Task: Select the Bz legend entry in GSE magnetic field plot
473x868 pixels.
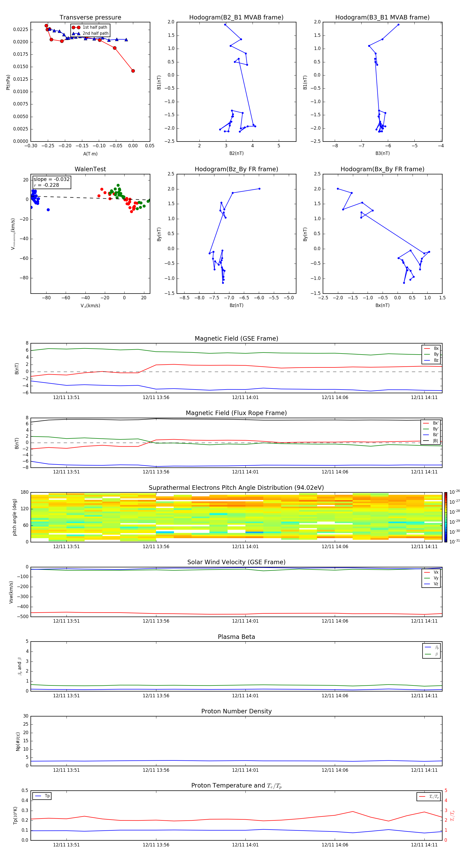Action: [x=431, y=360]
